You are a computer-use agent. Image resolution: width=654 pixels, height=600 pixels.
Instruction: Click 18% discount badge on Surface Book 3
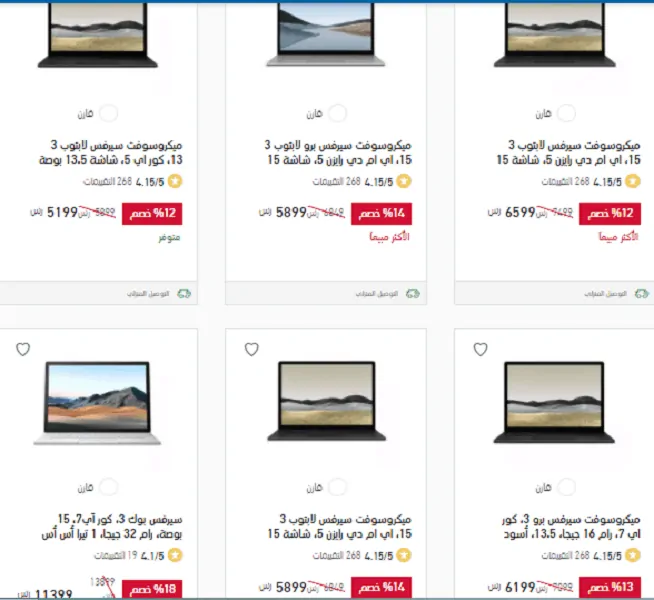pos(152,588)
